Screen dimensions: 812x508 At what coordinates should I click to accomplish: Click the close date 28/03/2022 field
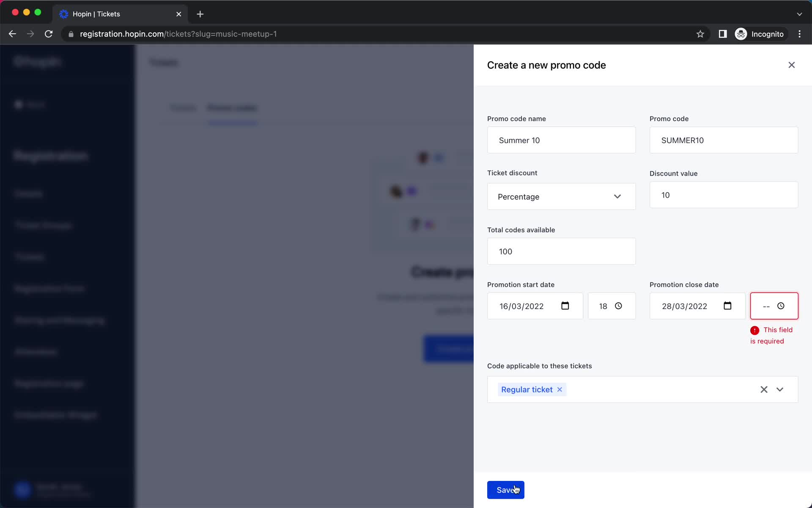pyautogui.click(x=697, y=306)
